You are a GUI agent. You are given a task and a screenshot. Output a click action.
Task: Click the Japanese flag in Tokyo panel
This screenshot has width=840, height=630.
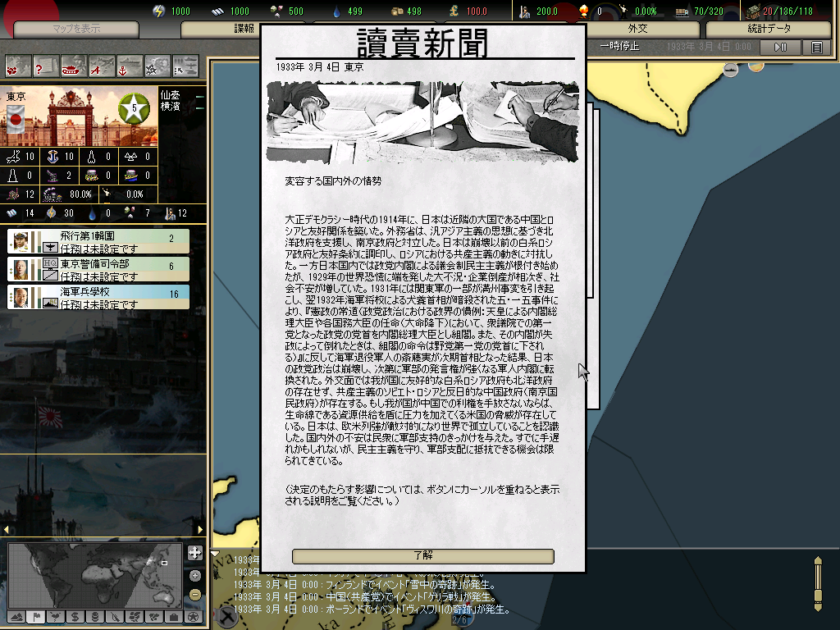point(16,119)
